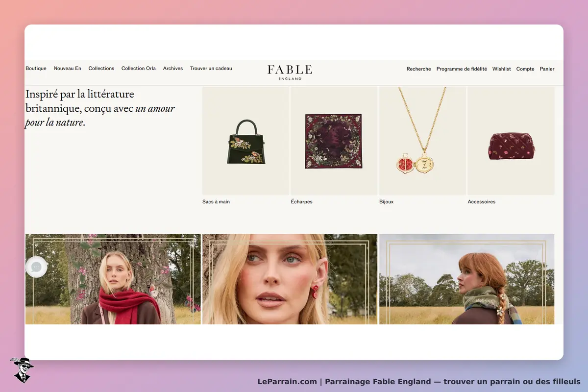The width and height of the screenshot is (588, 392).
Task: Open the chat bubble widget
Action: (36, 267)
